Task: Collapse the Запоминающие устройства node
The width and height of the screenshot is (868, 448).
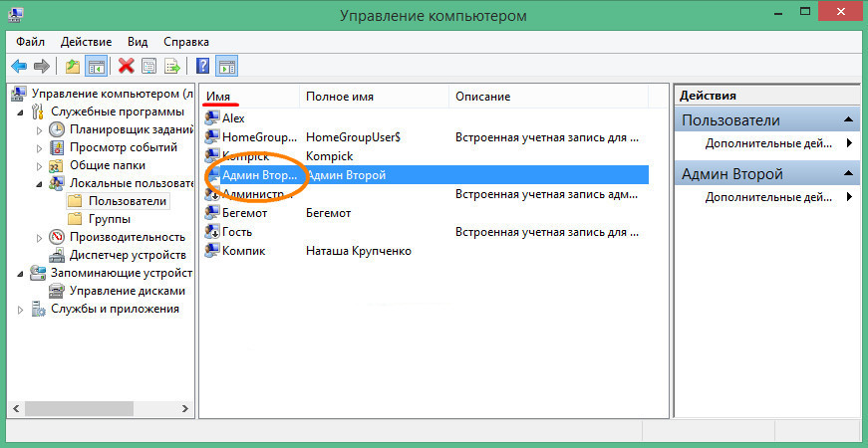Action: pyautogui.click(x=21, y=273)
